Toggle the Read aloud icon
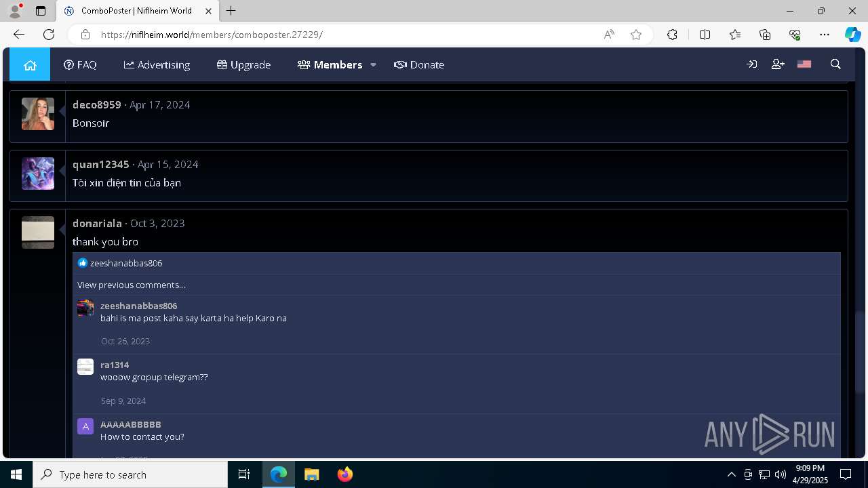Image resolution: width=868 pixels, height=488 pixels. [609, 35]
